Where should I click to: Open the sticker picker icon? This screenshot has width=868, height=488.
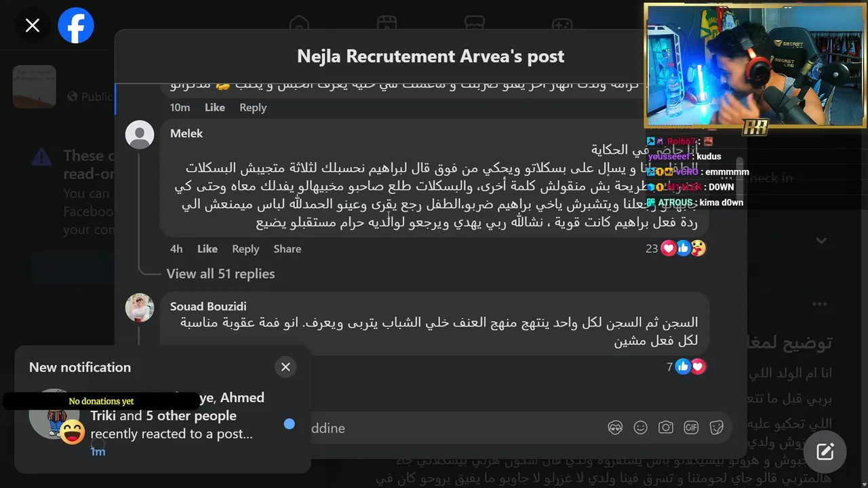(x=717, y=428)
